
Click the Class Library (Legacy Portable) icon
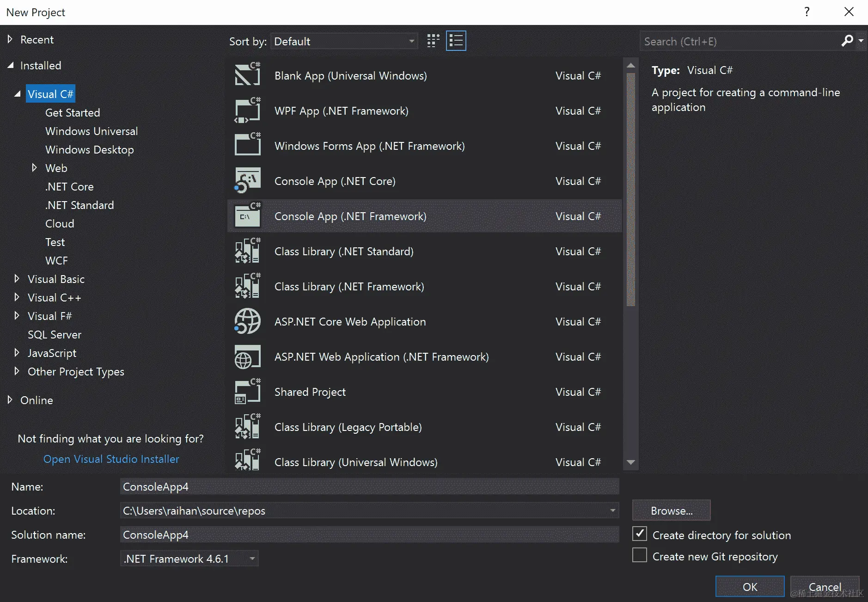(x=248, y=426)
